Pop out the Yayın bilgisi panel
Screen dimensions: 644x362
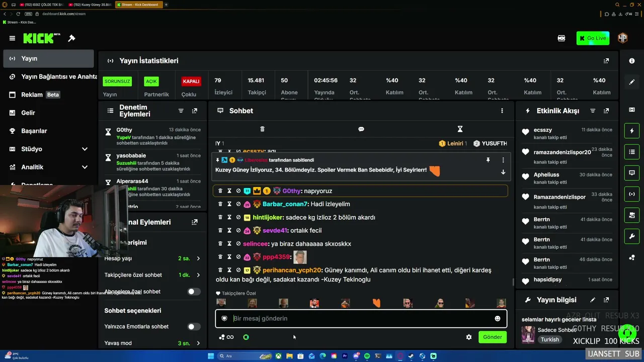tap(606, 300)
